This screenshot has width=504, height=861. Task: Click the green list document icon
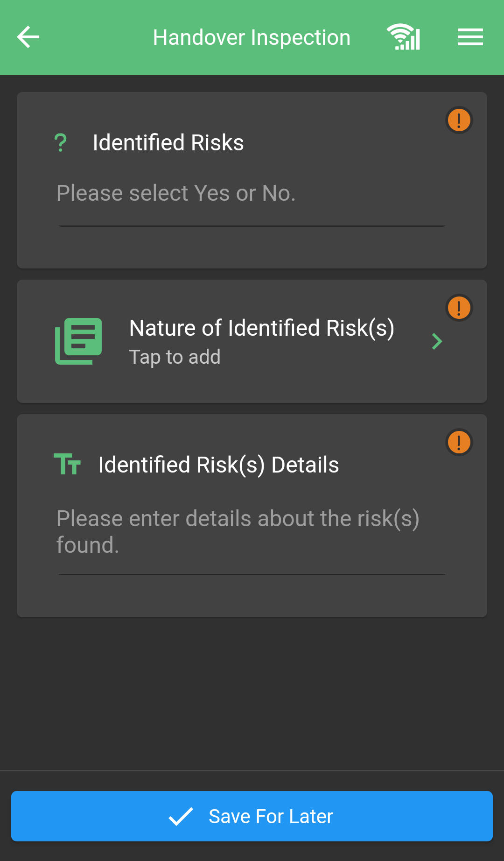coord(78,341)
